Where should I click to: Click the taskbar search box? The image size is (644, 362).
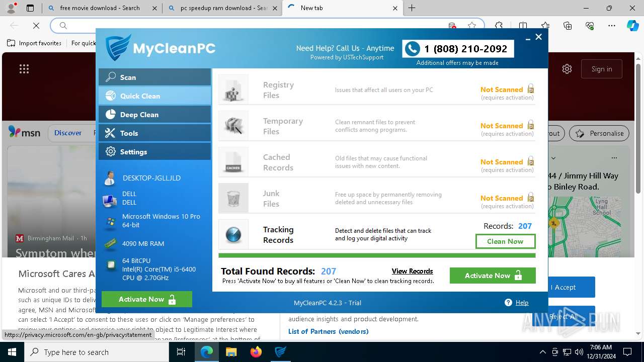pyautogui.click(x=97, y=352)
